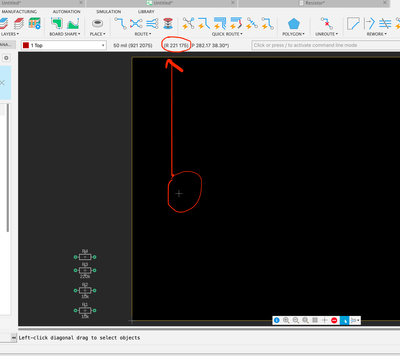The height and width of the screenshot is (362, 400).
Task: Click the green graph-style Board Shape icon
Action: (x=73, y=23)
